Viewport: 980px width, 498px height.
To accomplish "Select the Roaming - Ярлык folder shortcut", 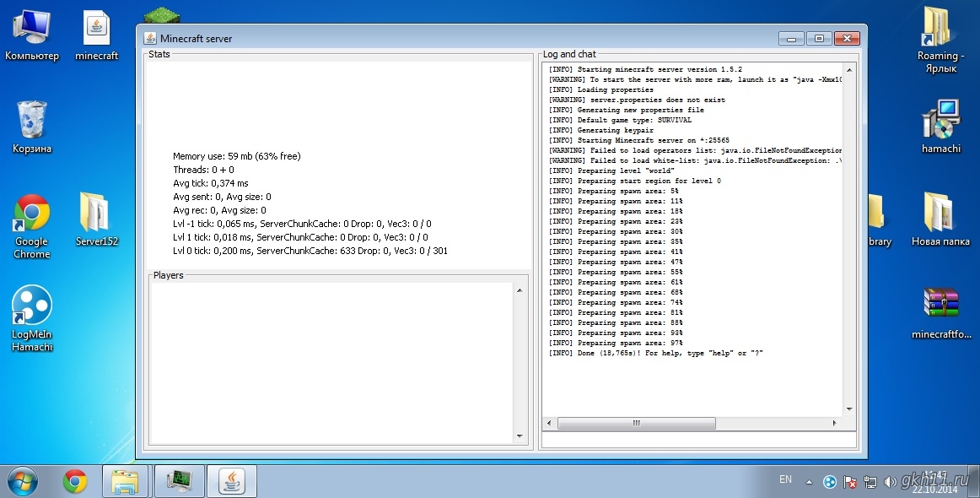I will (x=940, y=40).
